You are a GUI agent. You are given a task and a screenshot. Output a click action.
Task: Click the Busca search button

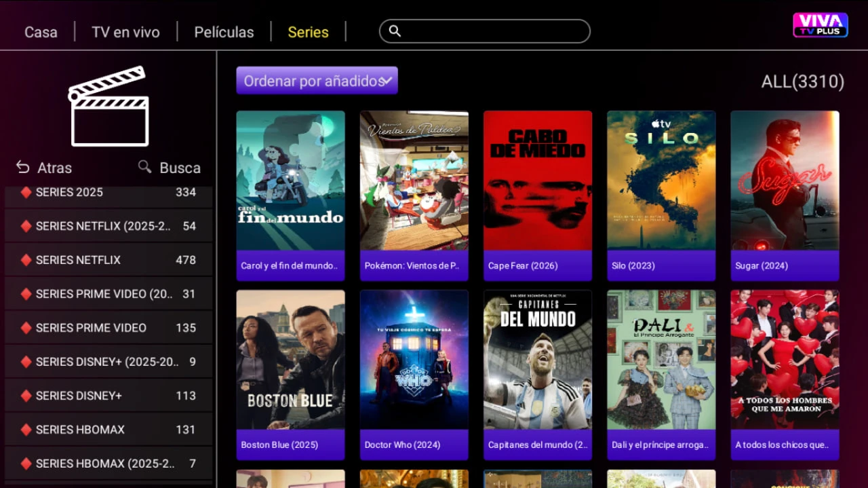(170, 167)
